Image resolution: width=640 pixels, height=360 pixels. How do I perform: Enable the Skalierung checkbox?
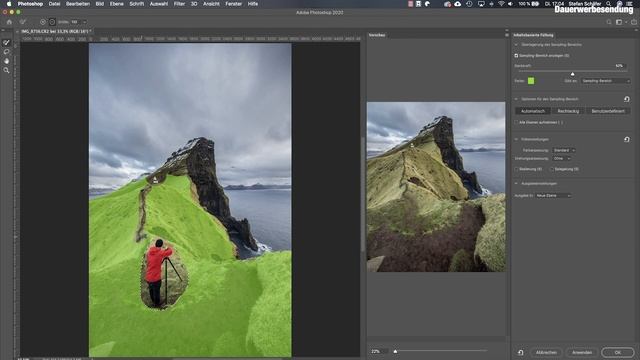[x=516, y=169]
